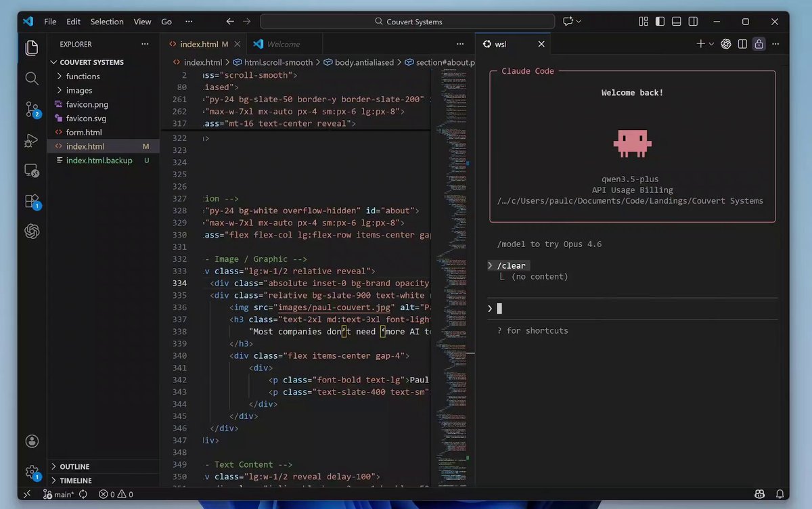Open the Selection menu
Viewport: 812px width, 509px height.
(x=107, y=22)
